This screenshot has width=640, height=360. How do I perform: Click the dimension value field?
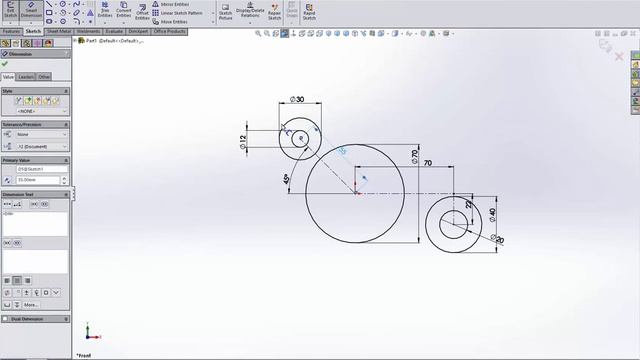[x=38, y=180]
